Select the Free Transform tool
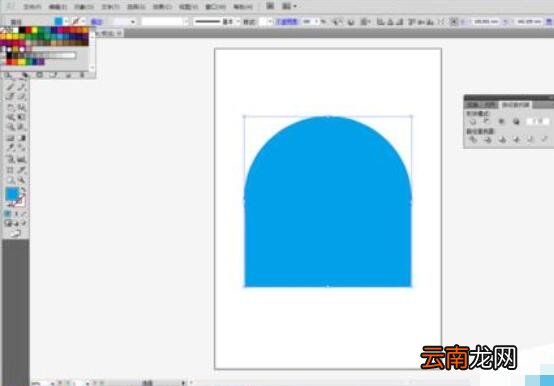Image resolution: width=554 pixels, height=386 pixels. 21,117
